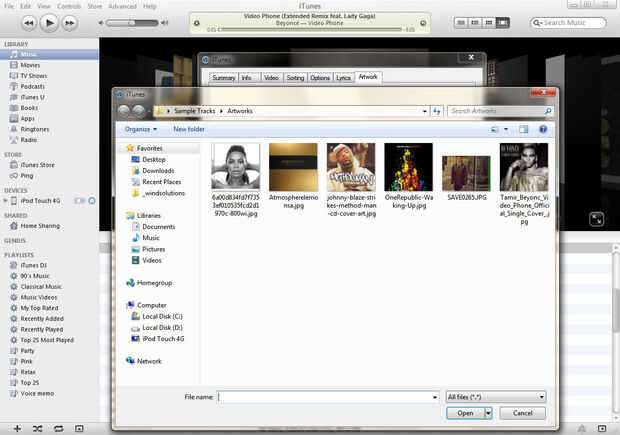The width and height of the screenshot is (620, 435).
Task: Select the Summary tab
Action: pyautogui.click(x=223, y=78)
